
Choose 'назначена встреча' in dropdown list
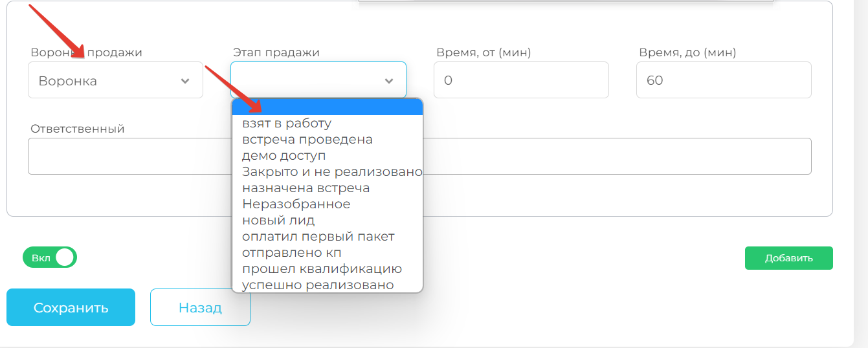pos(306,188)
